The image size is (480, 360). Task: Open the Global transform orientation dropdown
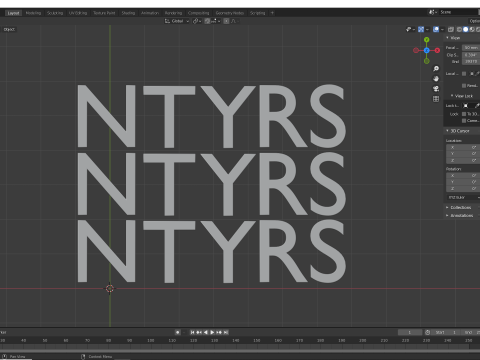(177, 21)
